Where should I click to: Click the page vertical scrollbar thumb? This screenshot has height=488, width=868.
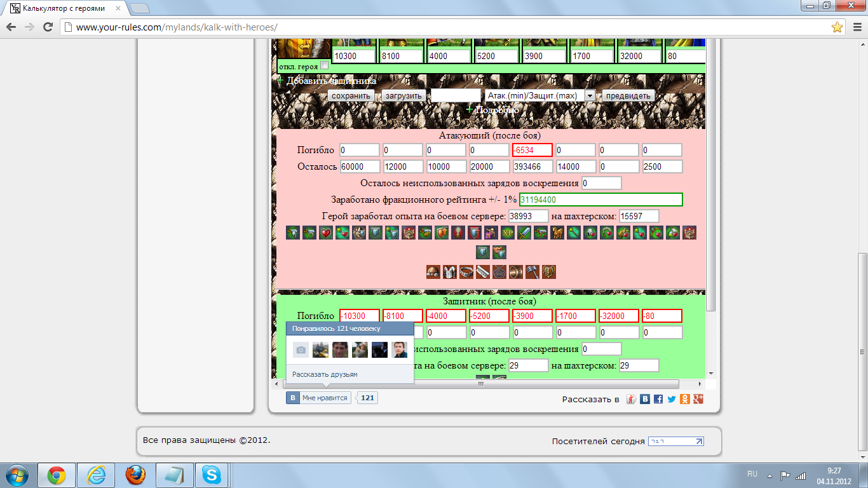coord(862,353)
